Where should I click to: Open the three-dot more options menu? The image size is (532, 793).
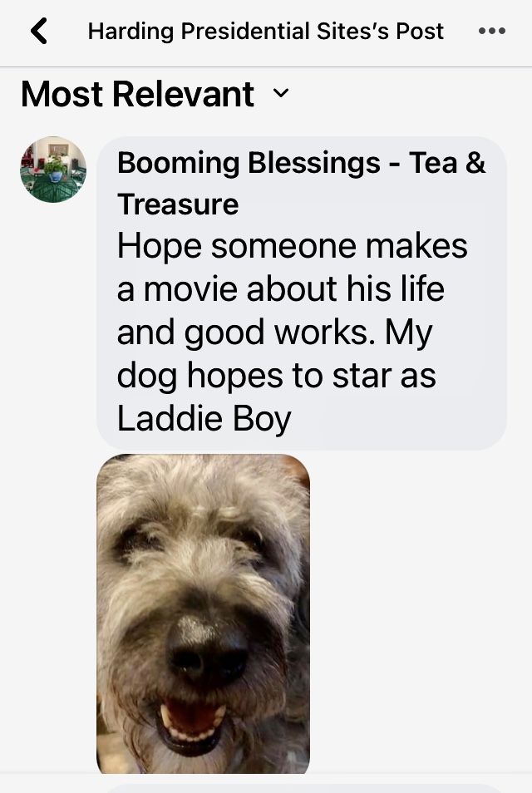tap(491, 31)
